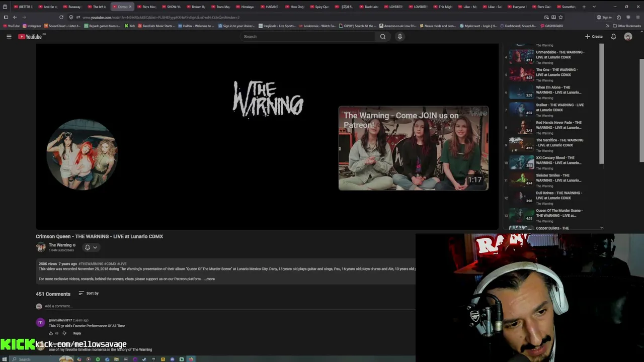Switch to the Black Label tab
The width and height of the screenshot is (644, 362).
click(369, 7)
